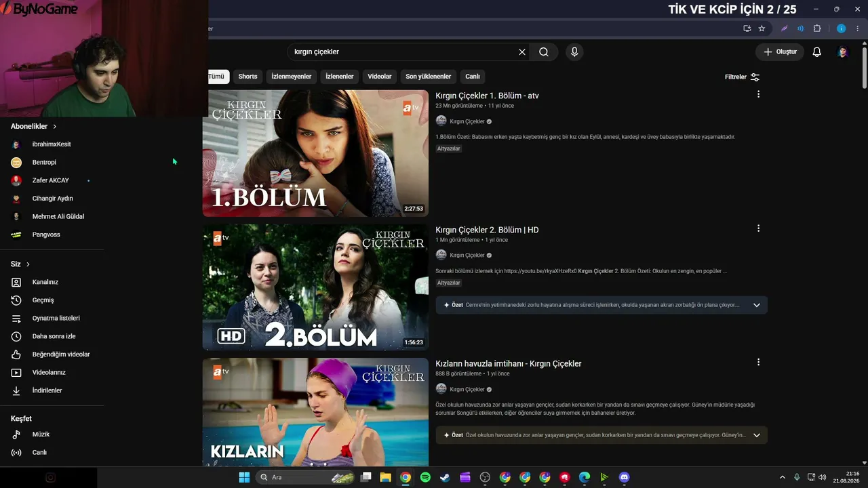The height and width of the screenshot is (488, 868).
Task: Open Zafer AKCAY subscription channel
Action: [52, 180]
